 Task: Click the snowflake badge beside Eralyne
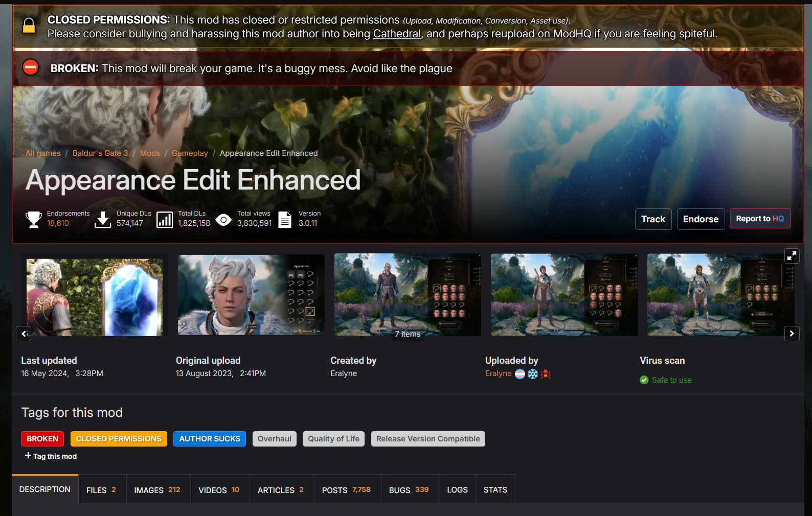pyautogui.click(x=533, y=374)
